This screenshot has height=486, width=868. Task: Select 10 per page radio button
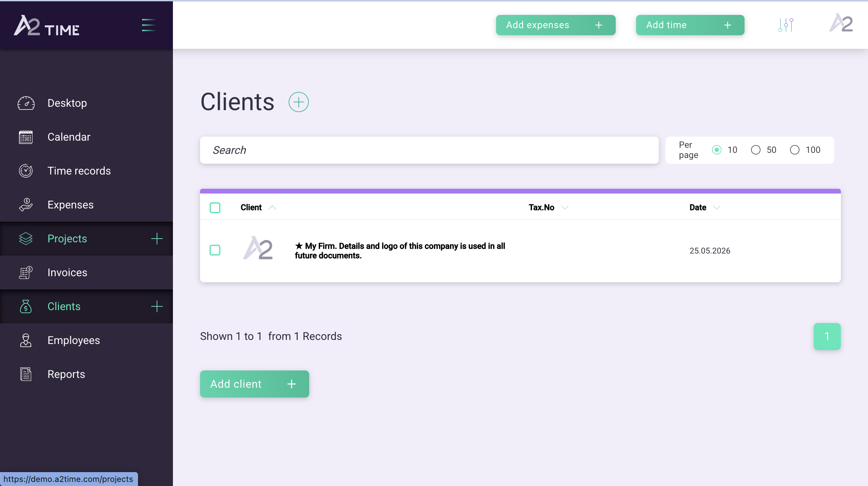point(716,150)
